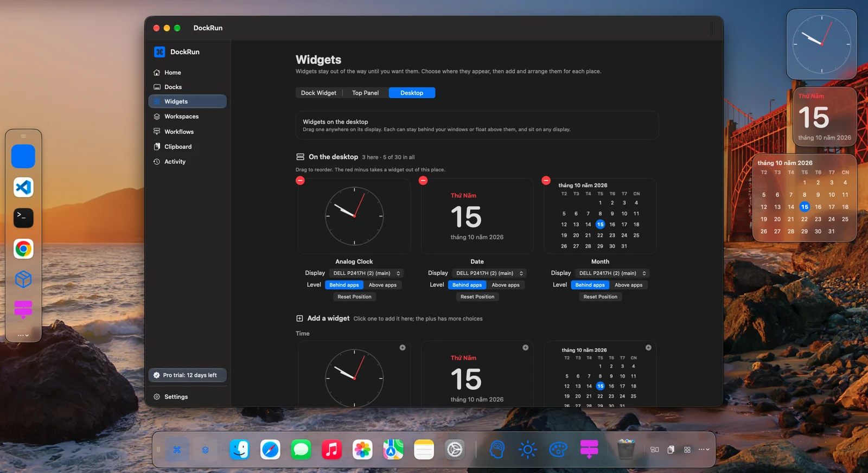Screen dimensions: 868x473
Task: Open Photos from the bottom dock
Action: point(362,449)
